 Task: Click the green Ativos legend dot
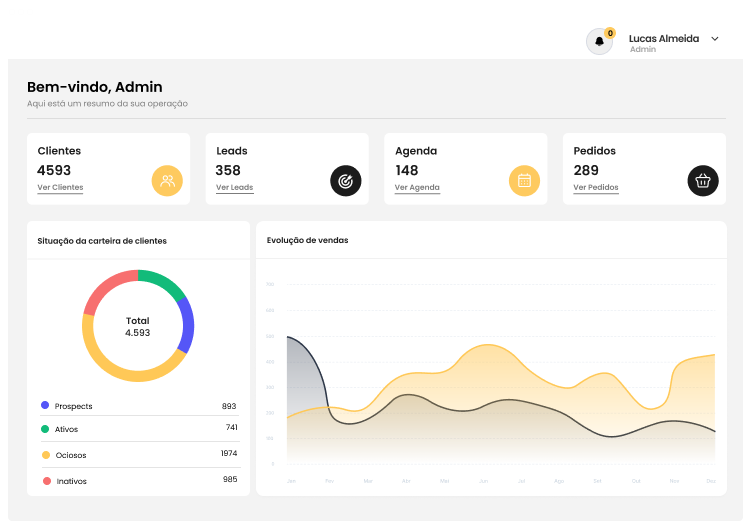pyautogui.click(x=45, y=429)
